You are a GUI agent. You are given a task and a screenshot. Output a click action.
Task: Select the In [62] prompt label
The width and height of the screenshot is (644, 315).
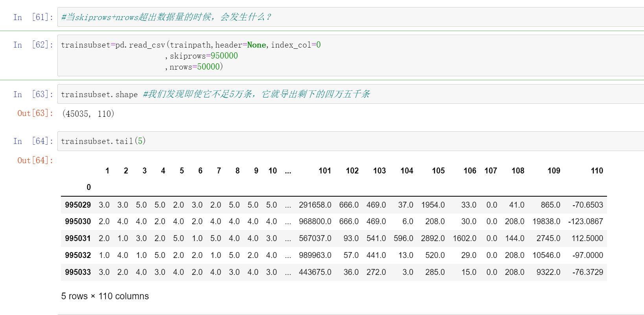click(33, 45)
